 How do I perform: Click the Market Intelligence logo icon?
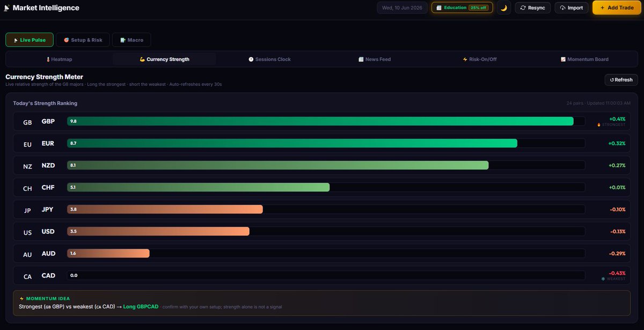coord(6,8)
